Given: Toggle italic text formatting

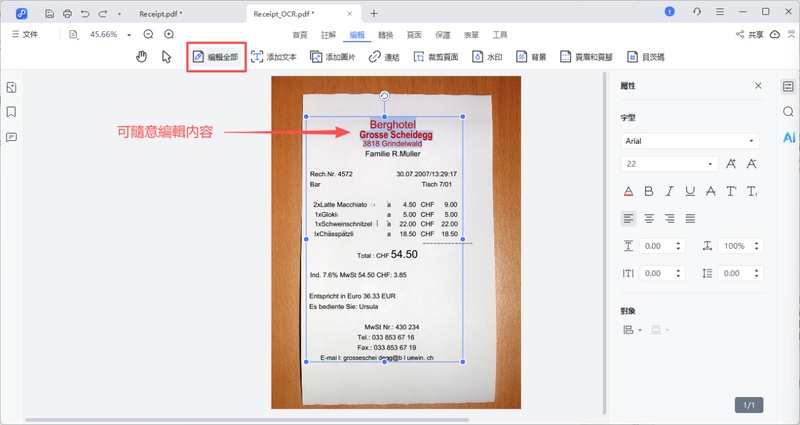Looking at the screenshot, I should [x=669, y=191].
